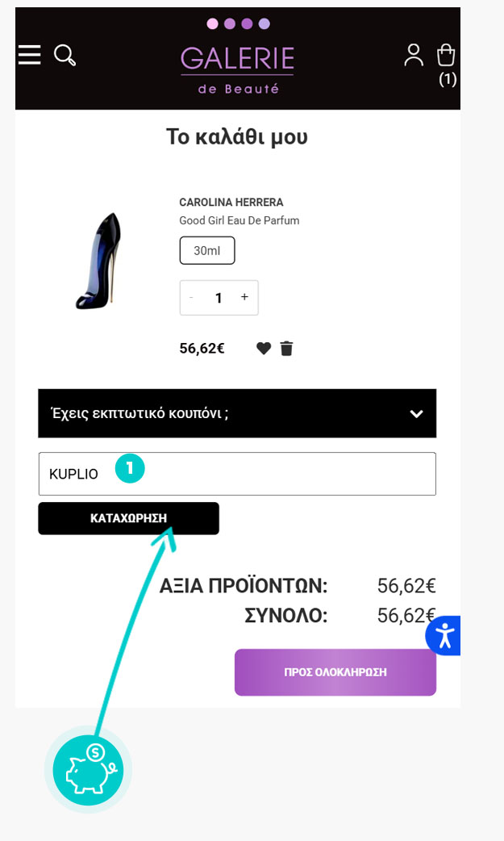This screenshot has width=504, height=841.
Task: Open the Good Girl perfume product thumbnail
Action: point(97,261)
